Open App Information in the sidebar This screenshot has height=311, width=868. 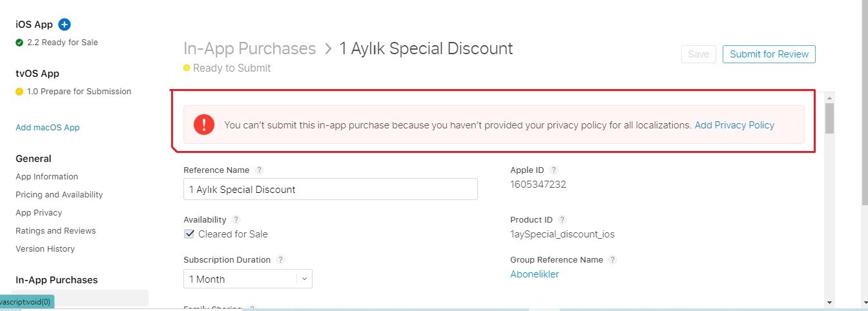(x=46, y=177)
